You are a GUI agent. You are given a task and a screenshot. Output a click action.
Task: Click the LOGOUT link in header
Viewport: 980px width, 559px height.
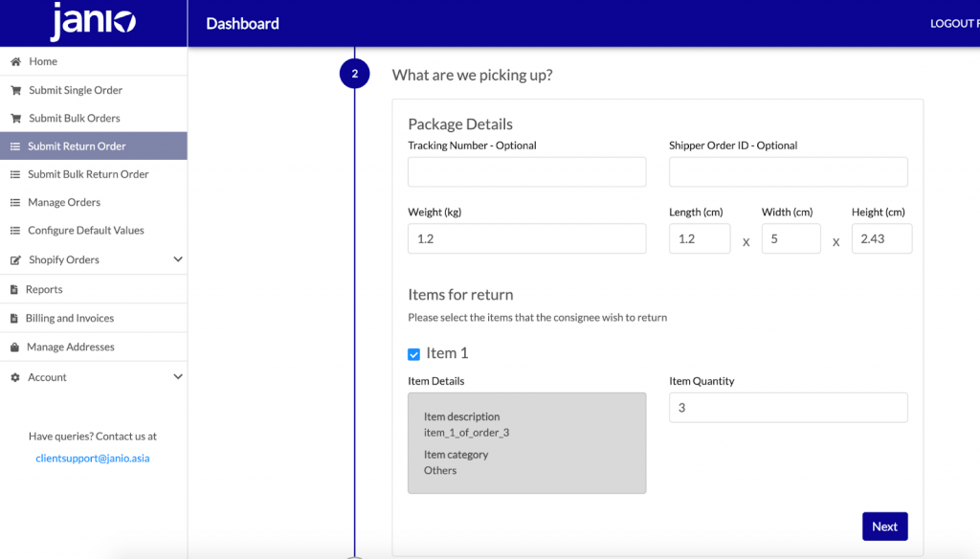pyautogui.click(x=954, y=24)
